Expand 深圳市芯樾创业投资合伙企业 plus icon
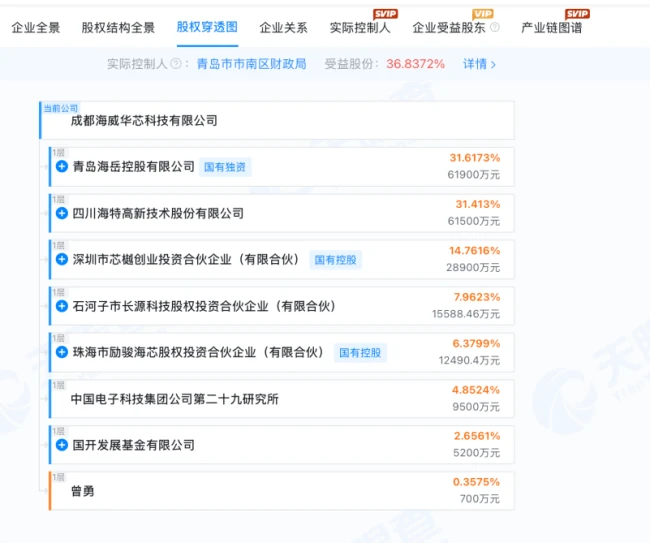 (x=62, y=259)
